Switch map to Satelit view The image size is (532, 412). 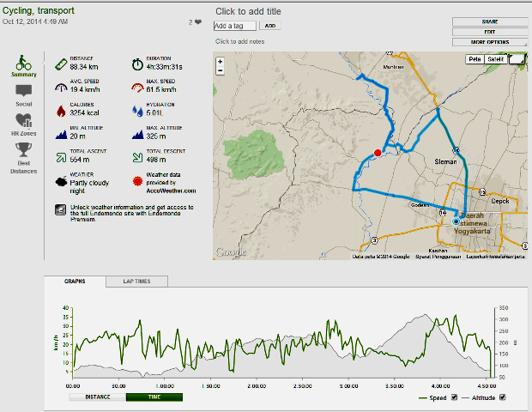click(x=495, y=59)
